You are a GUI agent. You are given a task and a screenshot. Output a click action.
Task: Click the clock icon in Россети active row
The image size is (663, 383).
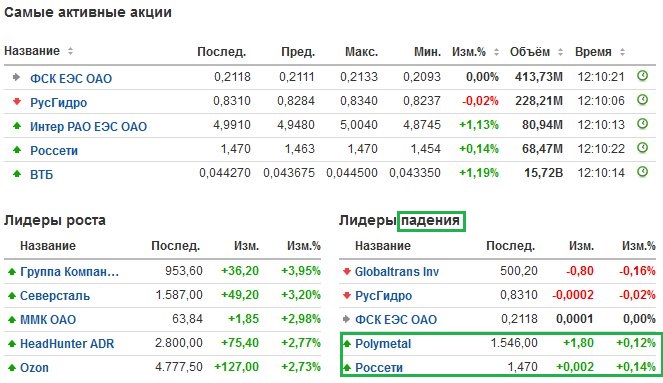click(642, 148)
